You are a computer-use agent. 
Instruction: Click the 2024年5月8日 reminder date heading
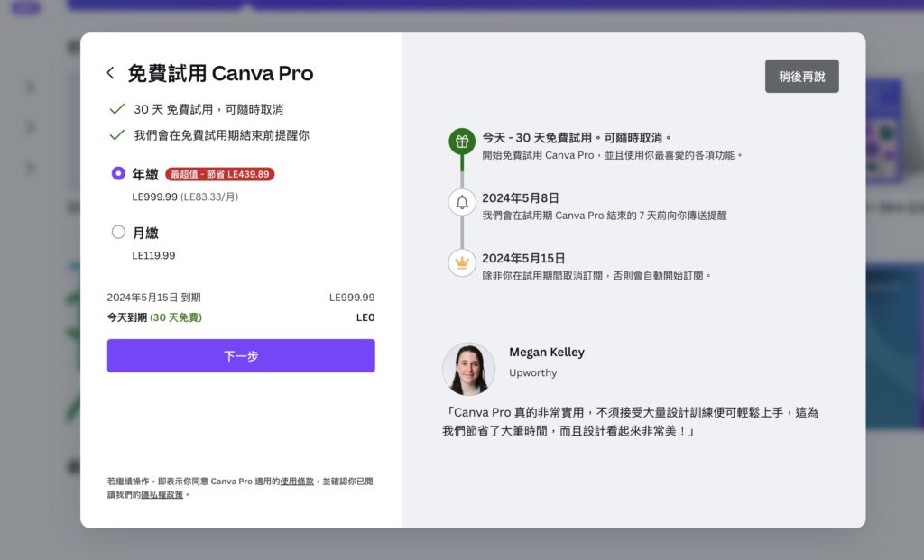pos(521,197)
